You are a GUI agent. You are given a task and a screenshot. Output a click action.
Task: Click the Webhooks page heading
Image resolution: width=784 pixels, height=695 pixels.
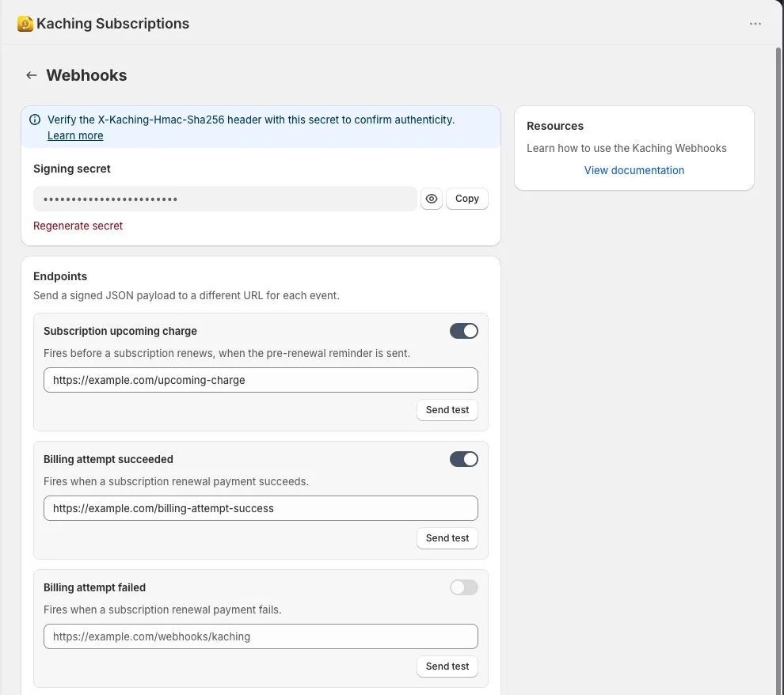click(86, 75)
